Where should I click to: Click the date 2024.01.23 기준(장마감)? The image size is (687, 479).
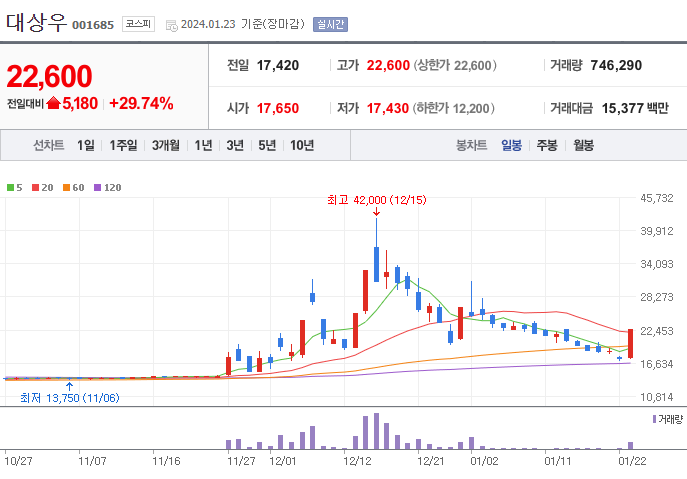(243, 24)
